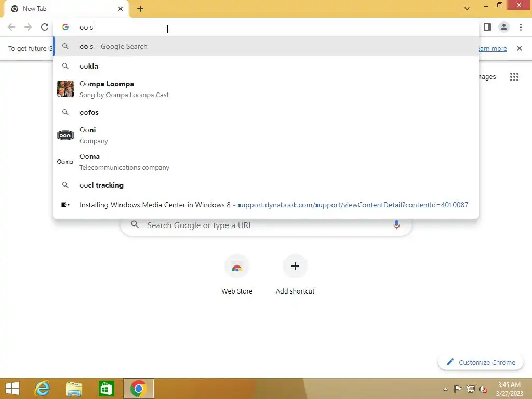Open the Installing Windows Media Center suggestion

(266, 205)
